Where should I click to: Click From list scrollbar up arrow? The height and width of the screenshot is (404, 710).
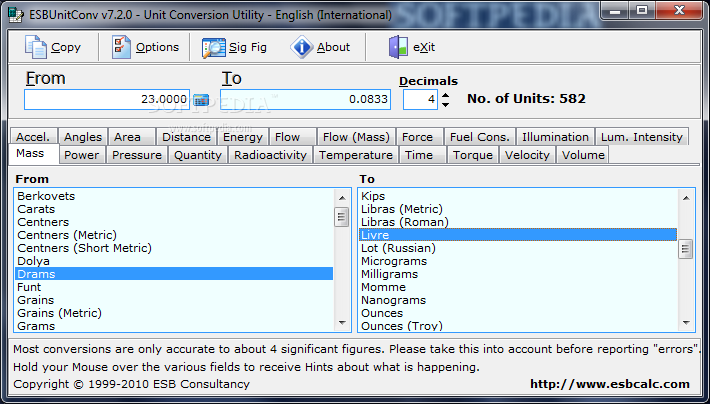click(342, 198)
